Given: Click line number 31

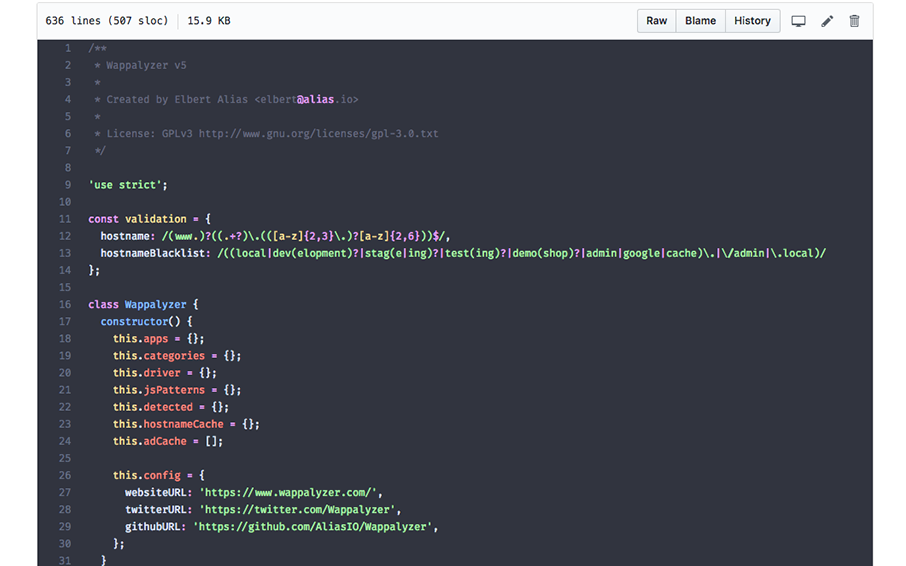Looking at the screenshot, I should (x=65, y=561).
